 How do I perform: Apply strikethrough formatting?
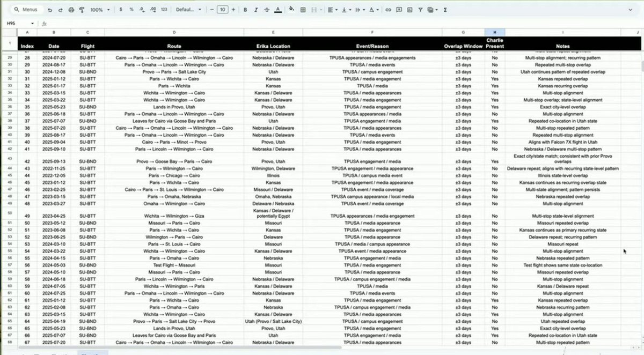267,10
